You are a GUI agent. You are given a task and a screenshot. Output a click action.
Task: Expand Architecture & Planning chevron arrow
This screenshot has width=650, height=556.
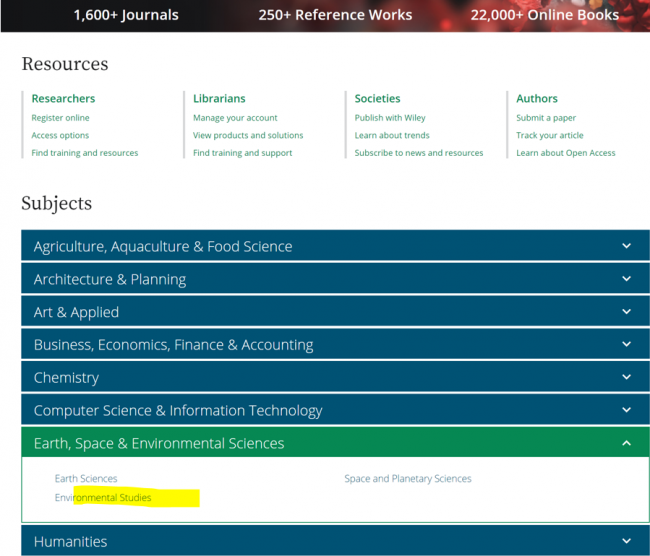point(626,279)
